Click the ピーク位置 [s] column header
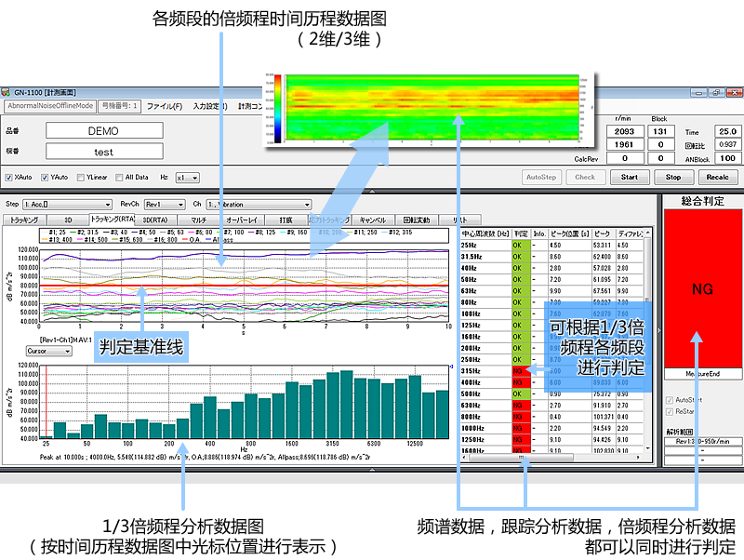The image size is (744, 560). point(570,234)
